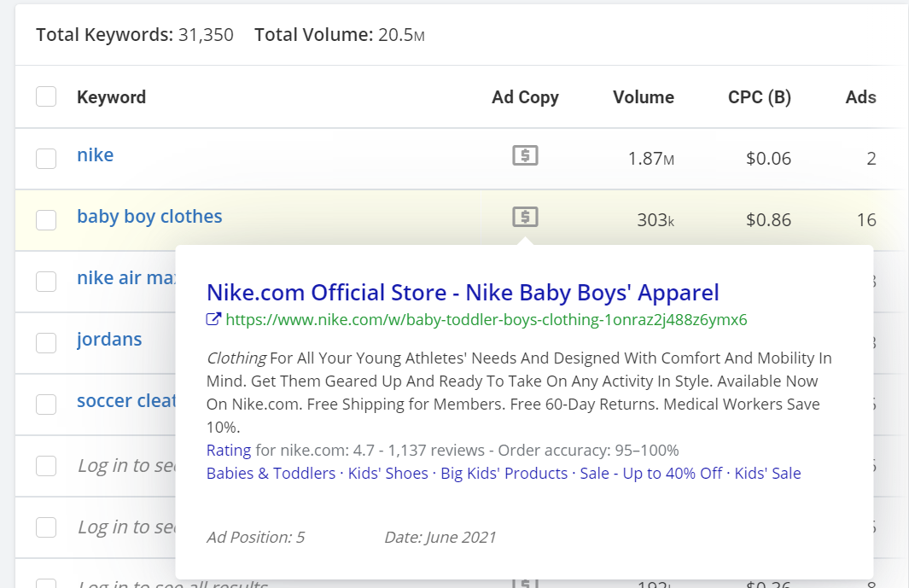Sort by the Keyword column header
The height and width of the screenshot is (588, 909).
pos(111,96)
